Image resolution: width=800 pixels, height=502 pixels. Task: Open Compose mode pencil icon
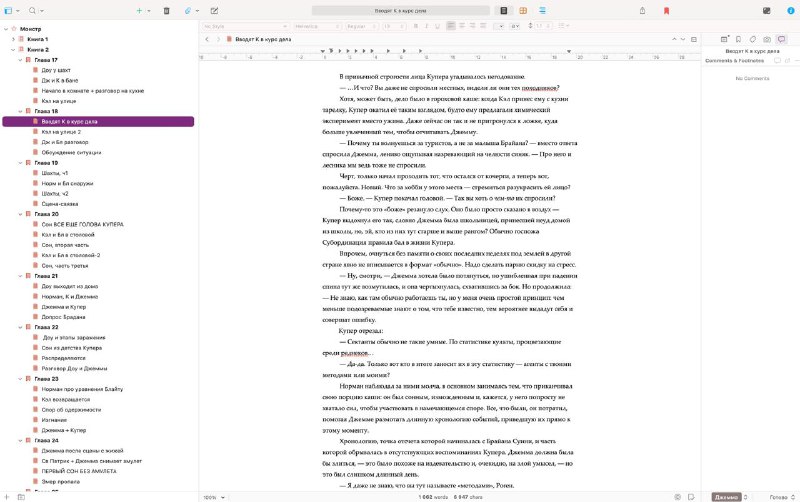coord(214,11)
